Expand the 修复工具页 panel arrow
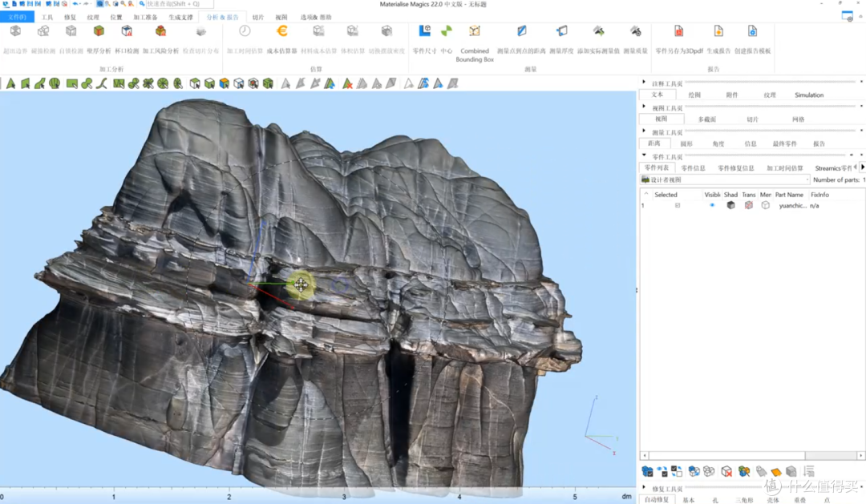The height and width of the screenshot is (504, 866). (x=644, y=487)
